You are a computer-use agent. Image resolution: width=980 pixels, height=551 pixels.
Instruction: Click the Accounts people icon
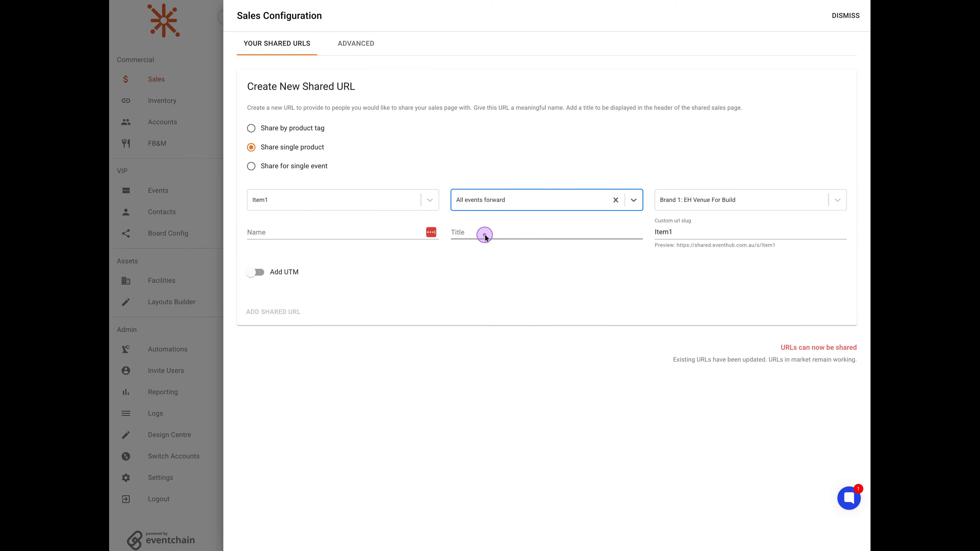click(x=126, y=122)
